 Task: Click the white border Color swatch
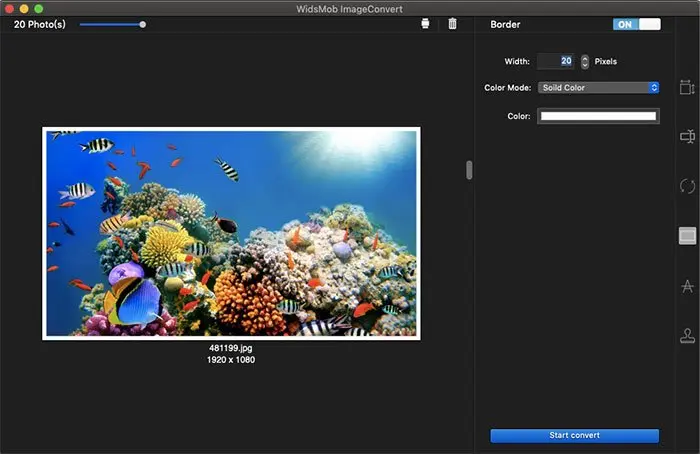[598, 116]
